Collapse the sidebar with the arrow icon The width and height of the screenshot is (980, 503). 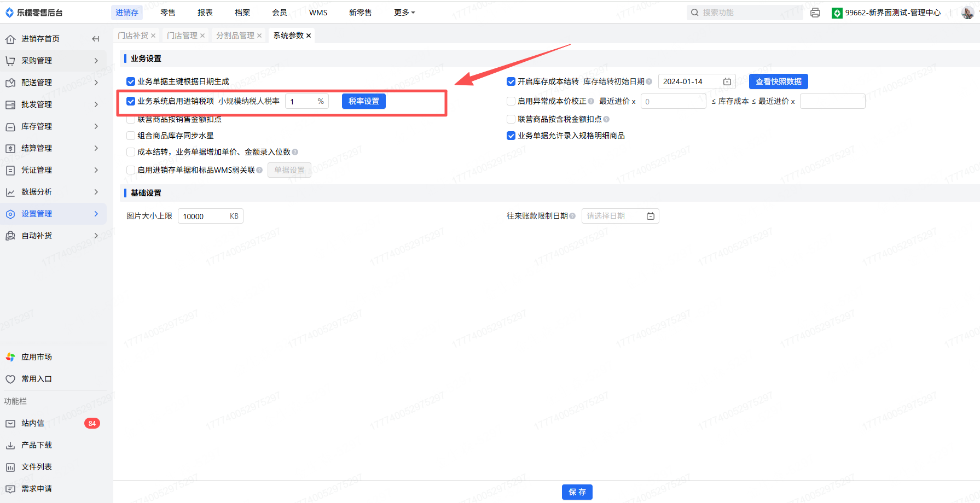coord(96,39)
